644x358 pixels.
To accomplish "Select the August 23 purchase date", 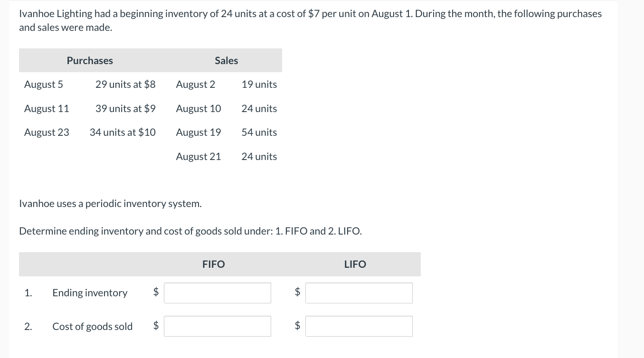I will (x=47, y=132).
